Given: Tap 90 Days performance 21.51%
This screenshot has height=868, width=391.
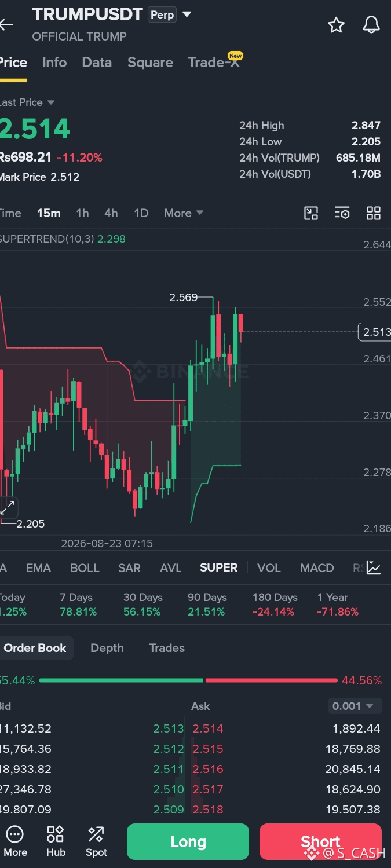Looking at the screenshot, I should click(x=207, y=605).
